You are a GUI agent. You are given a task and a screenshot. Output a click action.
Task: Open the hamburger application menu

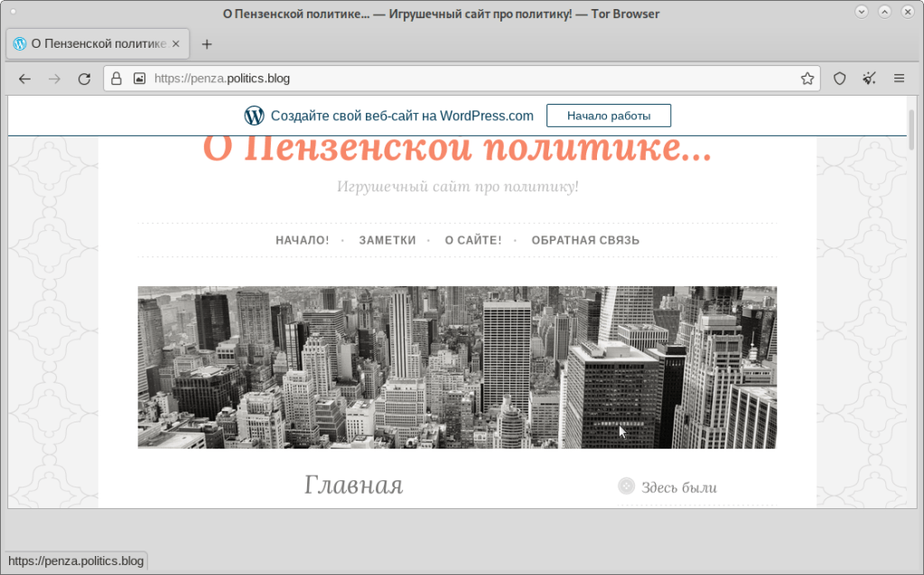[899, 79]
